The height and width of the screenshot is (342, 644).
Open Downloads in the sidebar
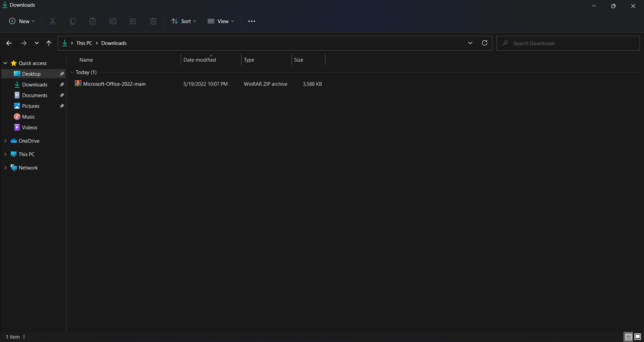pyautogui.click(x=35, y=84)
